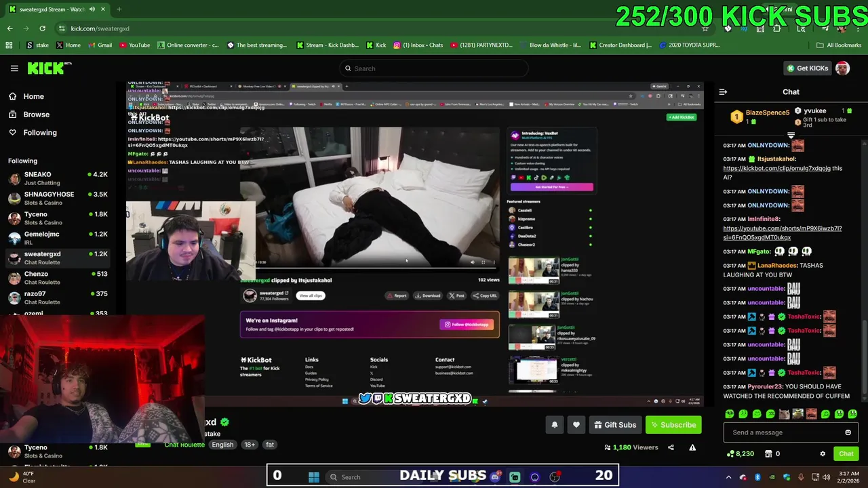This screenshot has width=868, height=488.
Task: Click the channel points 8,230 icon
Action: point(730,453)
